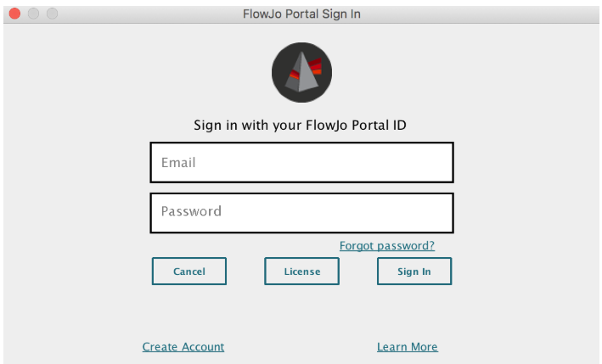Click the words 'FlowJo Portal ID' in the heading
The image size is (602, 364).
(356, 126)
